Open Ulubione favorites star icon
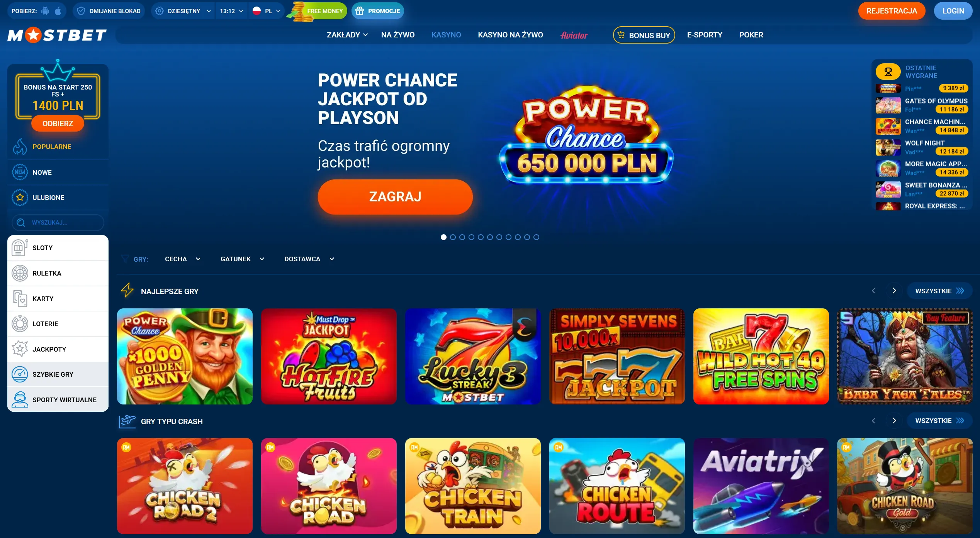 pos(20,198)
